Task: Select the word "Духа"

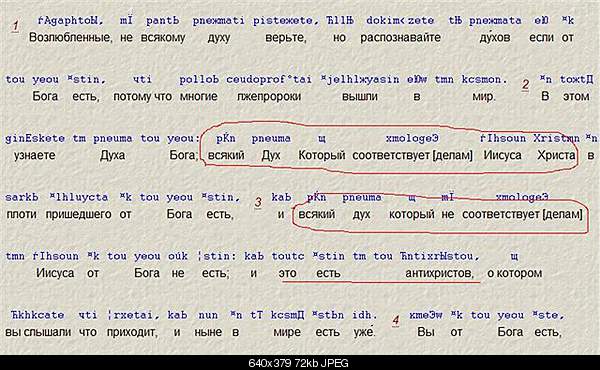Action: pyautogui.click(x=112, y=155)
